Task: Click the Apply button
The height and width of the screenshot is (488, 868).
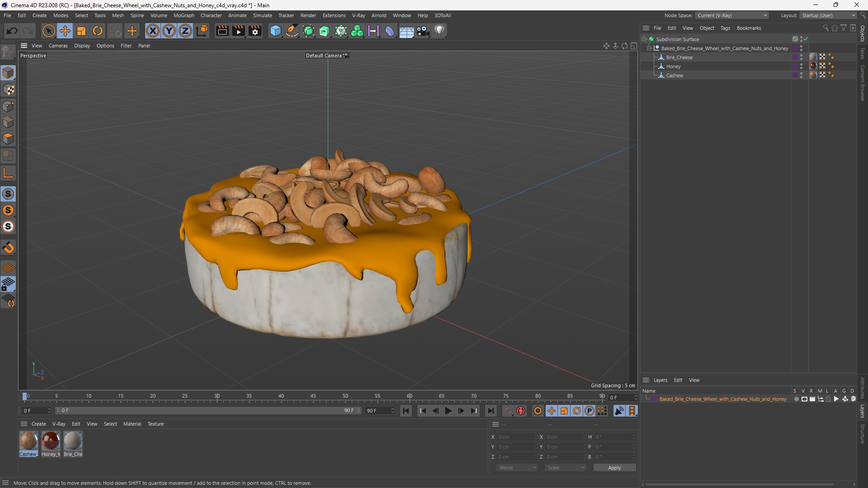Action: click(x=614, y=468)
